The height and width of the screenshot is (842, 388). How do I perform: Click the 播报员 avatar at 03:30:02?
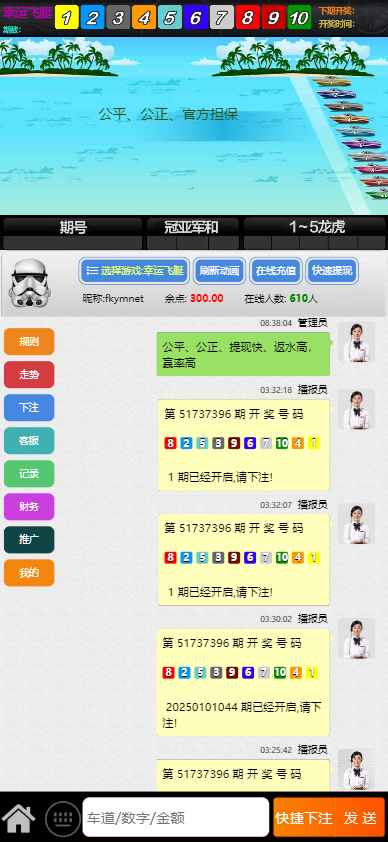coord(356,638)
